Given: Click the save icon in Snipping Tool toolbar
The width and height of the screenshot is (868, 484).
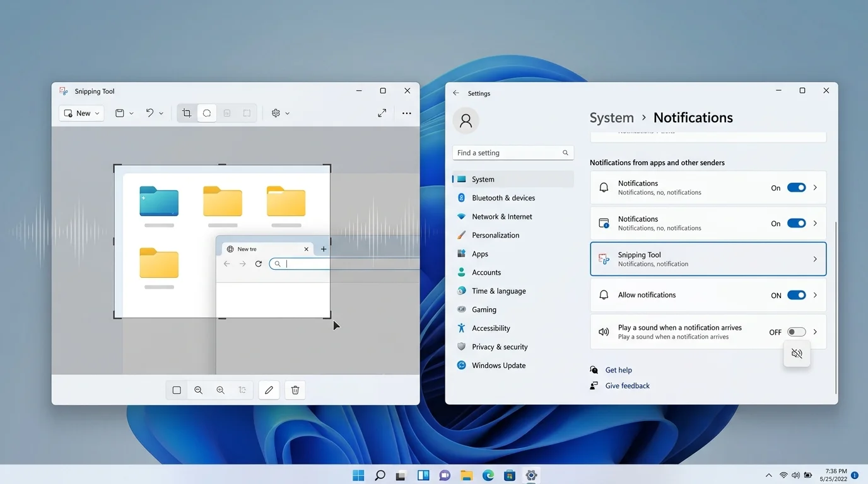Looking at the screenshot, I should tap(119, 113).
